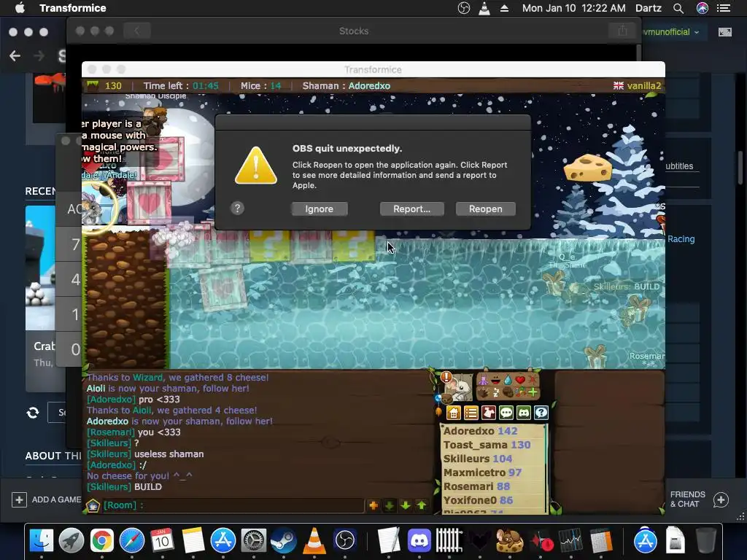747x560 pixels.
Task: Select Adoredxo in the player score list
Action: click(x=480, y=431)
